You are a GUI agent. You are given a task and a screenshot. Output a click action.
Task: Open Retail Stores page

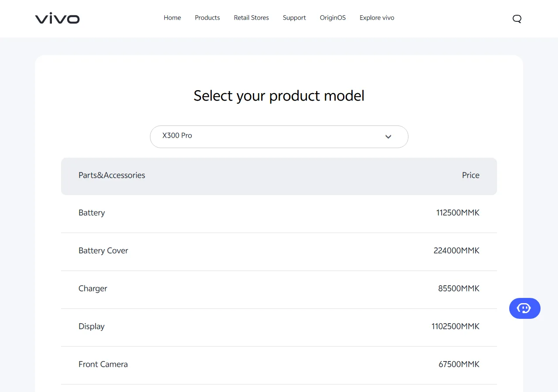pos(252,18)
